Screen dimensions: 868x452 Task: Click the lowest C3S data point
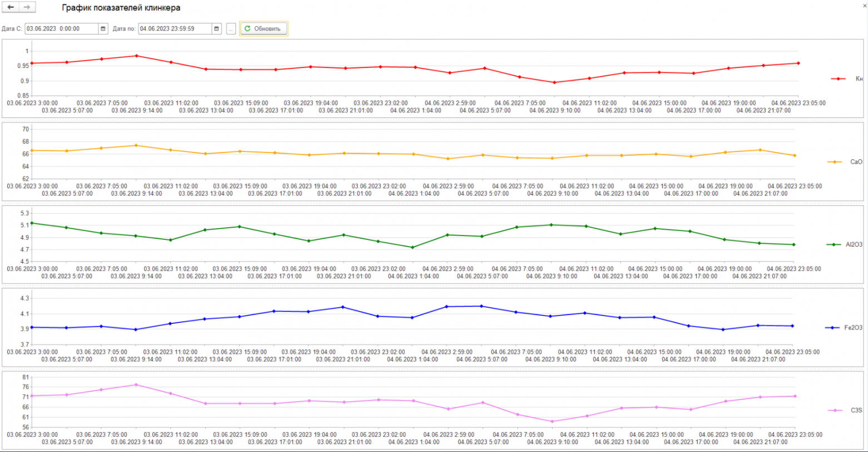(x=551, y=421)
